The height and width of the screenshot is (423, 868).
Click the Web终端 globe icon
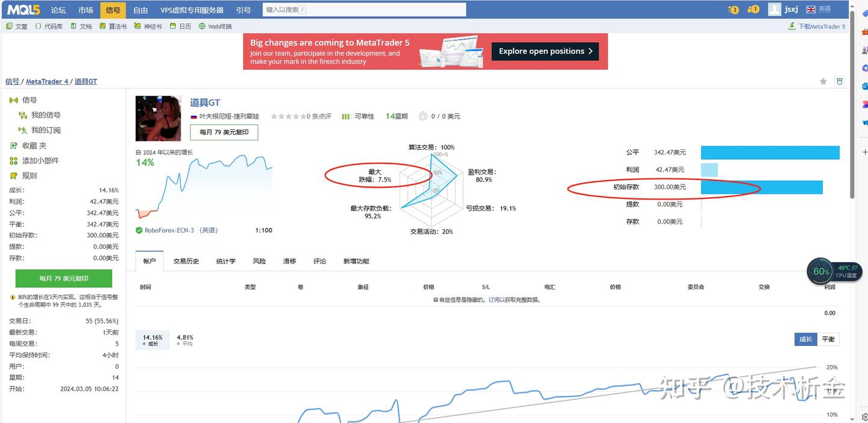(x=203, y=27)
